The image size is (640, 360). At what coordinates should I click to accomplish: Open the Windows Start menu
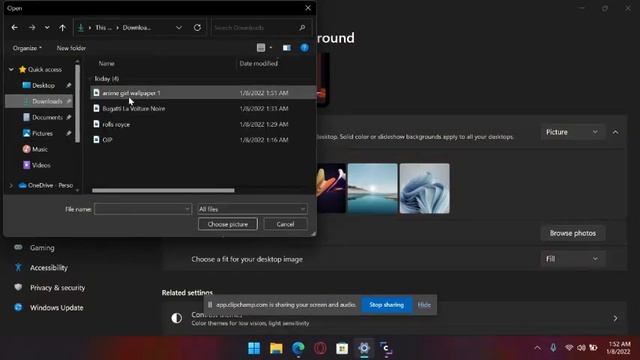[x=254, y=348]
